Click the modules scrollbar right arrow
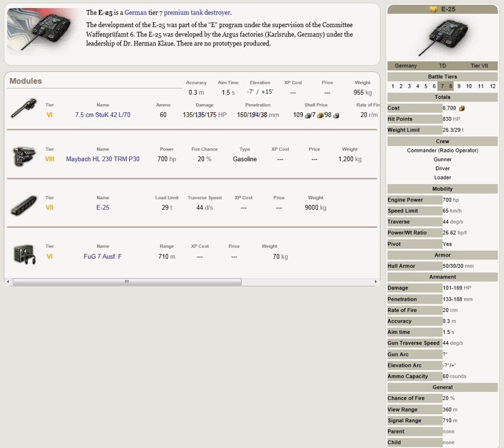 375,282
